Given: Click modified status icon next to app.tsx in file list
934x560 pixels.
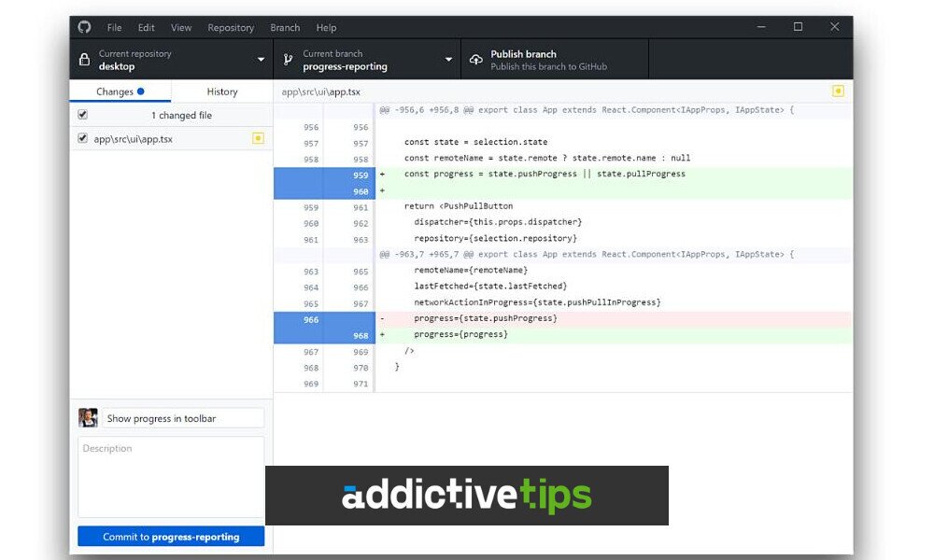Looking at the screenshot, I should click(x=258, y=139).
